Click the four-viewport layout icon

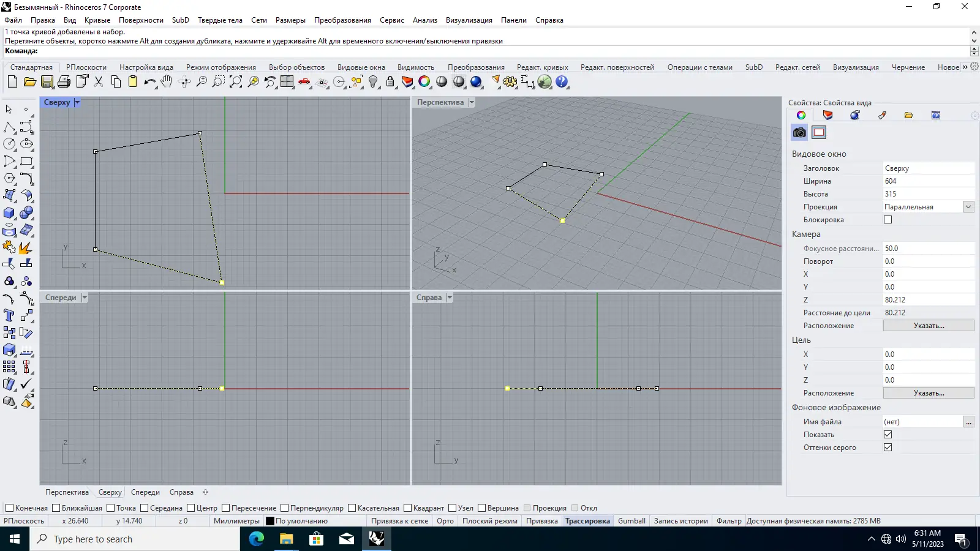pos(287,81)
